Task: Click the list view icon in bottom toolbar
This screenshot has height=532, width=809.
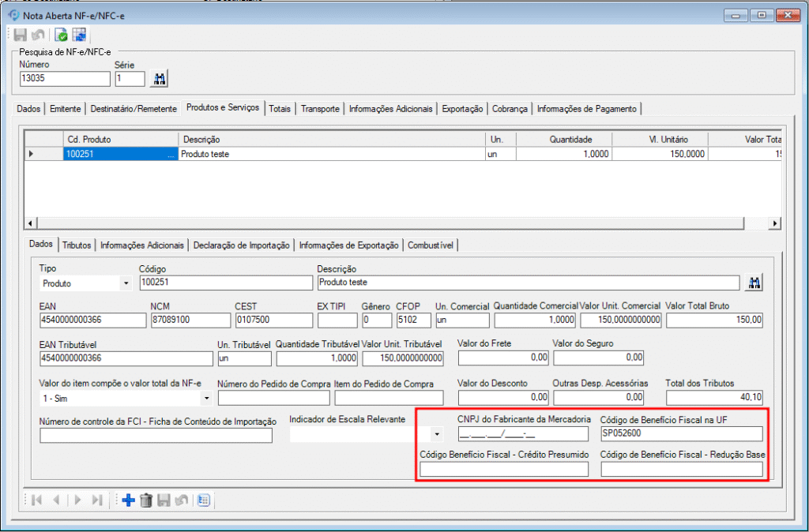Action: click(x=203, y=500)
